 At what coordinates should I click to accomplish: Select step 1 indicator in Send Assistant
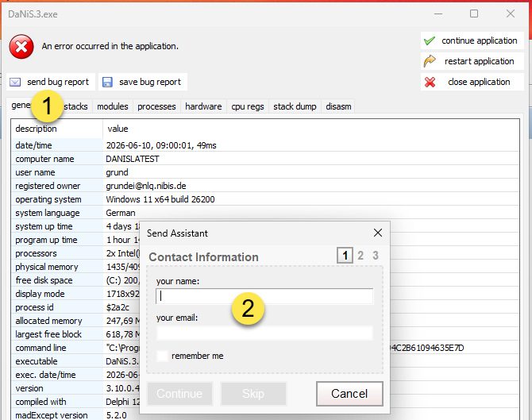[x=345, y=256]
